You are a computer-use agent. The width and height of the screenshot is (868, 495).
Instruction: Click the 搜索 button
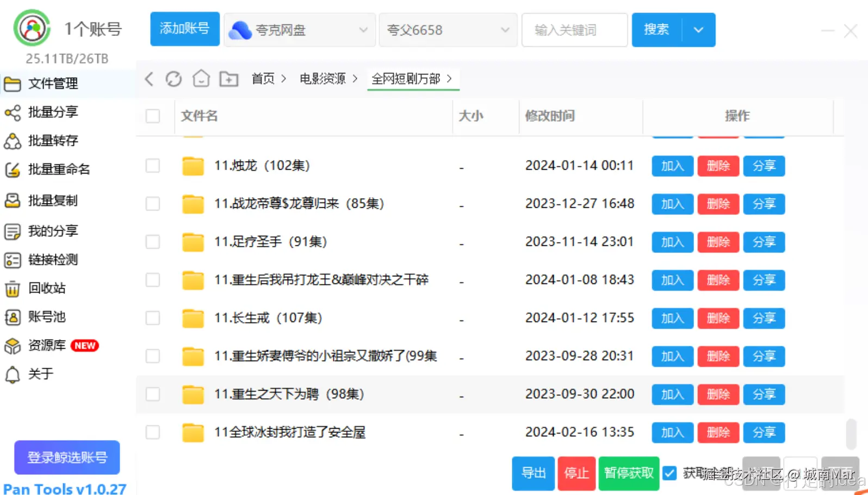tap(656, 30)
